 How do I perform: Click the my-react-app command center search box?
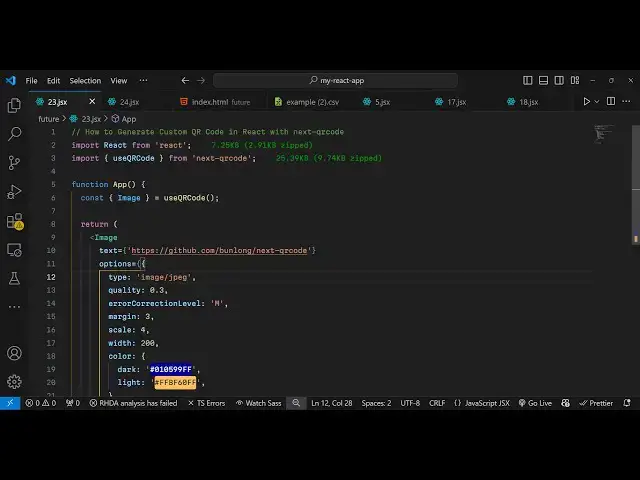coord(335,80)
